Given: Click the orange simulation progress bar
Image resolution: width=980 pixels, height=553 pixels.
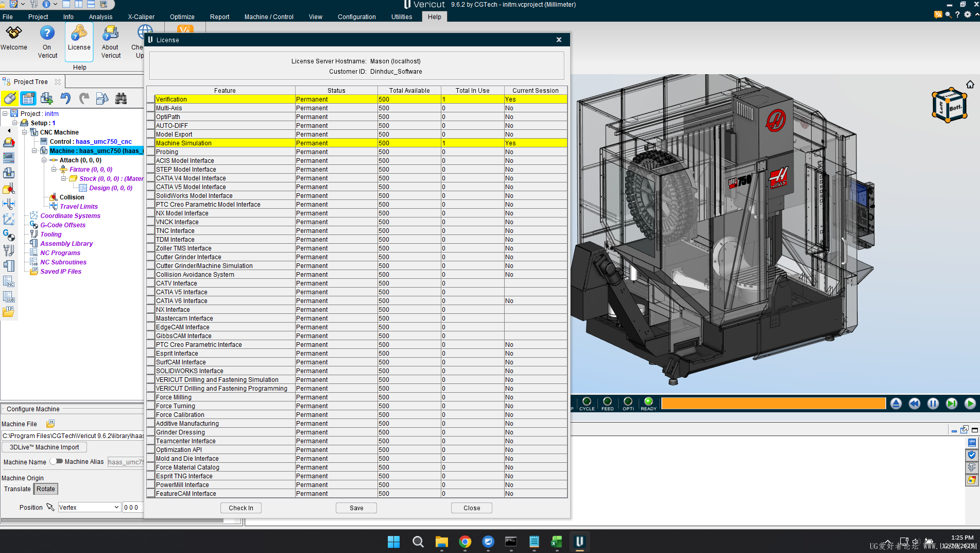Looking at the screenshot, I should click(773, 404).
